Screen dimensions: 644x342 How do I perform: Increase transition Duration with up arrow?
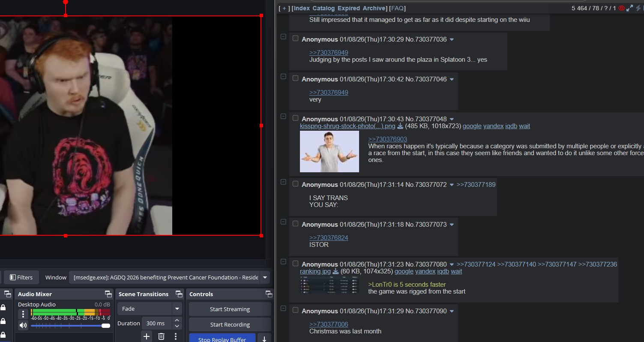coord(177,321)
